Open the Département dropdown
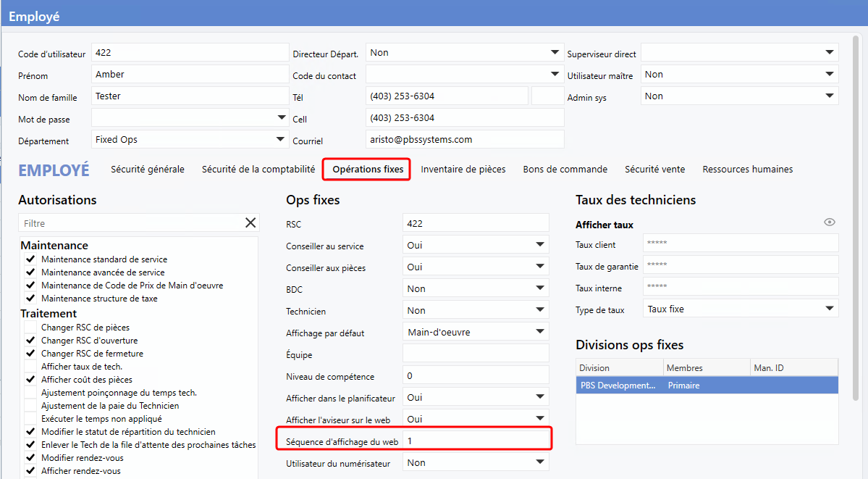 pos(281,139)
